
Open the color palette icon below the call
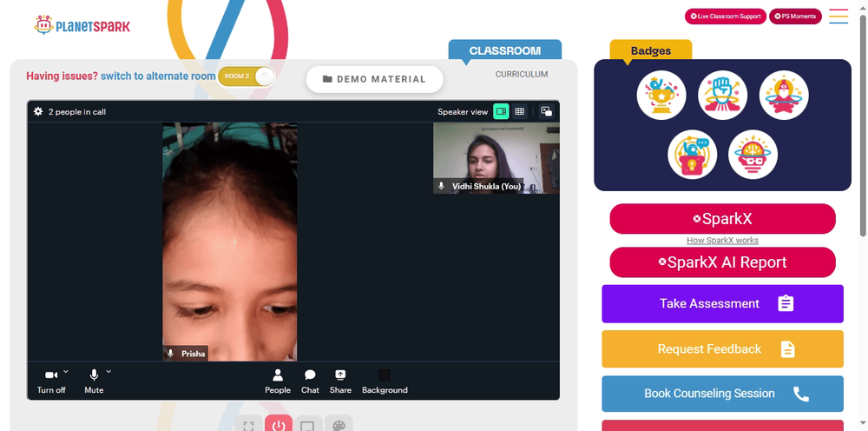click(x=339, y=424)
